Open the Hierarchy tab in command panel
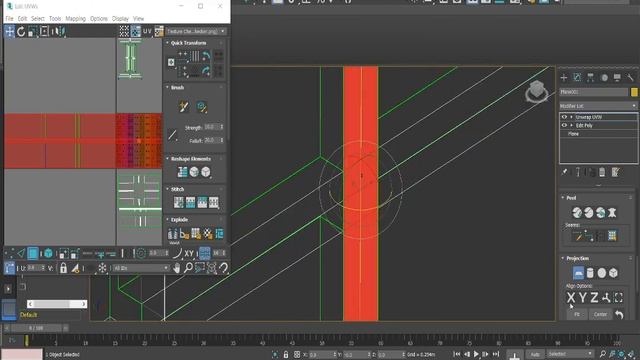Viewport: 640px width, 360px height. tap(591, 78)
